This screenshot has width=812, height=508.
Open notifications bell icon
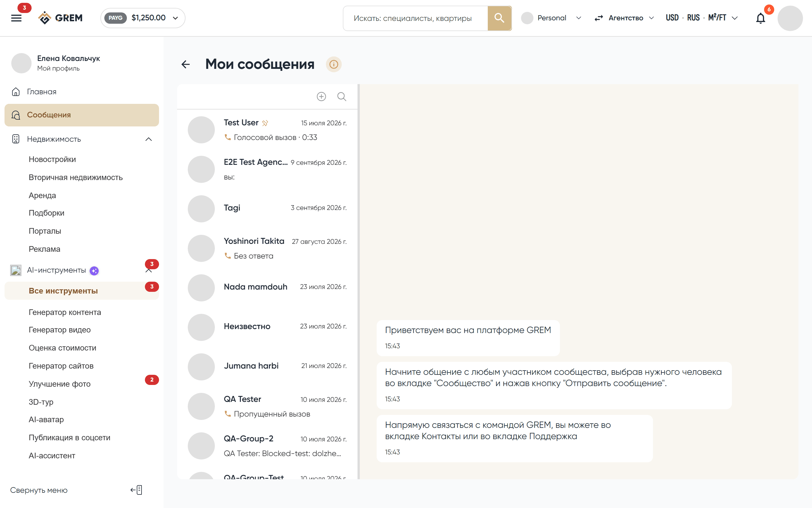click(x=760, y=18)
